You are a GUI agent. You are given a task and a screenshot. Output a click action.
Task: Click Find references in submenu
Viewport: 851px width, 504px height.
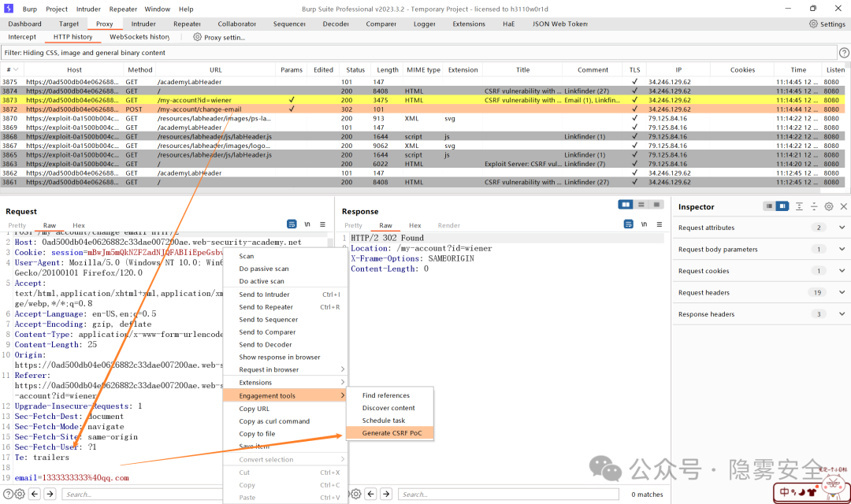click(390, 395)
